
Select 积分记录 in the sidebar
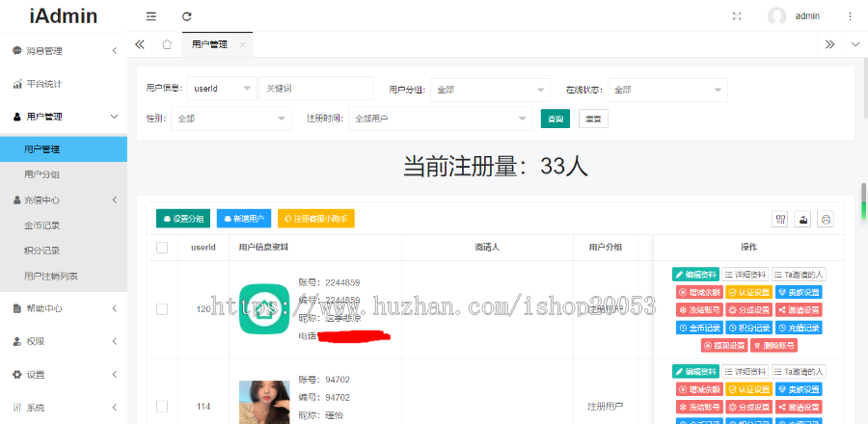64,251
